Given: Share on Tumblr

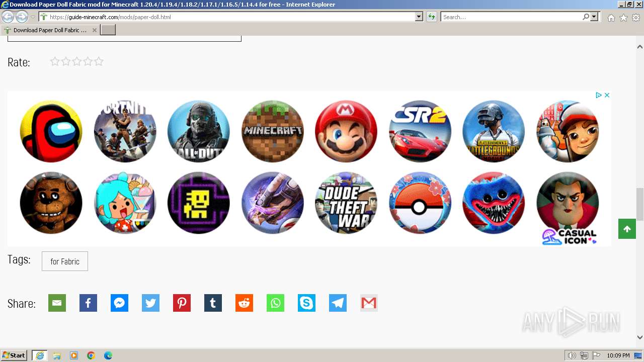Looking at the screenshot, I should click(x=213, y=303).
